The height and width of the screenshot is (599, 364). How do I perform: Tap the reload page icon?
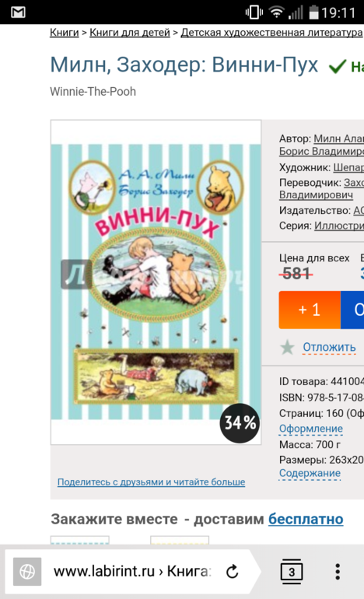[x=233, y=572]
